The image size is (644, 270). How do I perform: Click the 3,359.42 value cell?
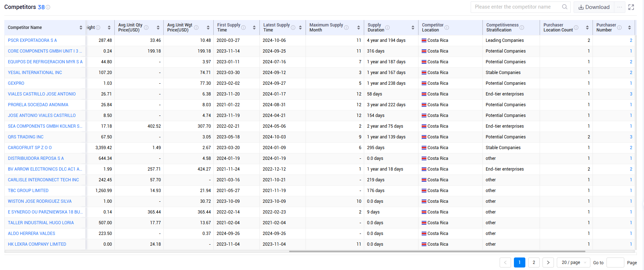[104, 148]
